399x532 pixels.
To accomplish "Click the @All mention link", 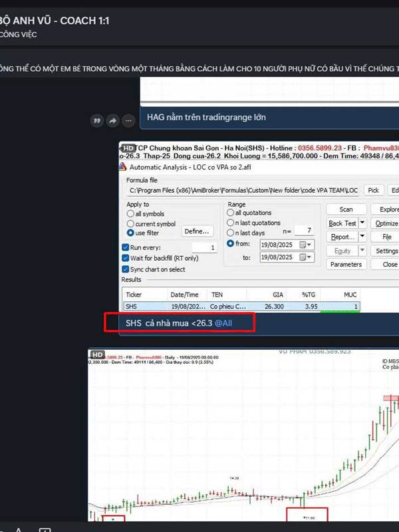I will [223, 323].
